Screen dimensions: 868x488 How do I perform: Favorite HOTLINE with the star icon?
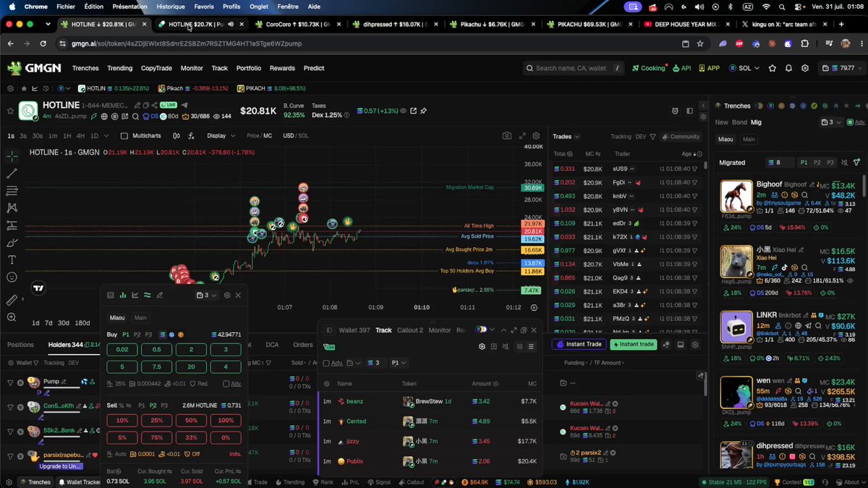pyautogui.click(x=9, y=111)
